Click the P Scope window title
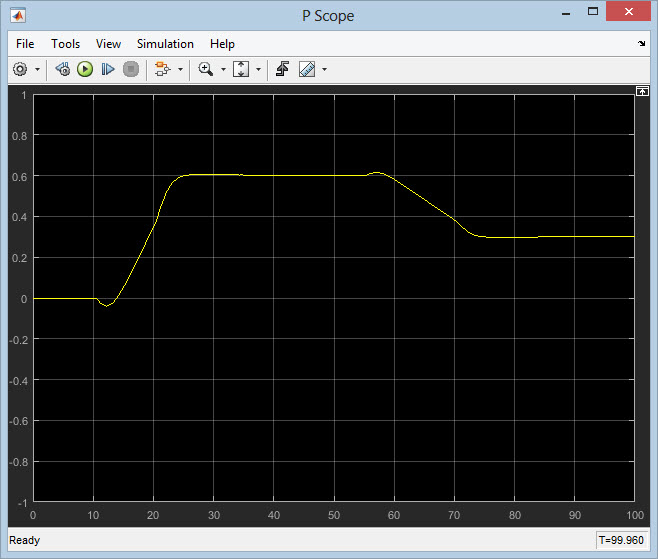 click(x=328, y=16)
